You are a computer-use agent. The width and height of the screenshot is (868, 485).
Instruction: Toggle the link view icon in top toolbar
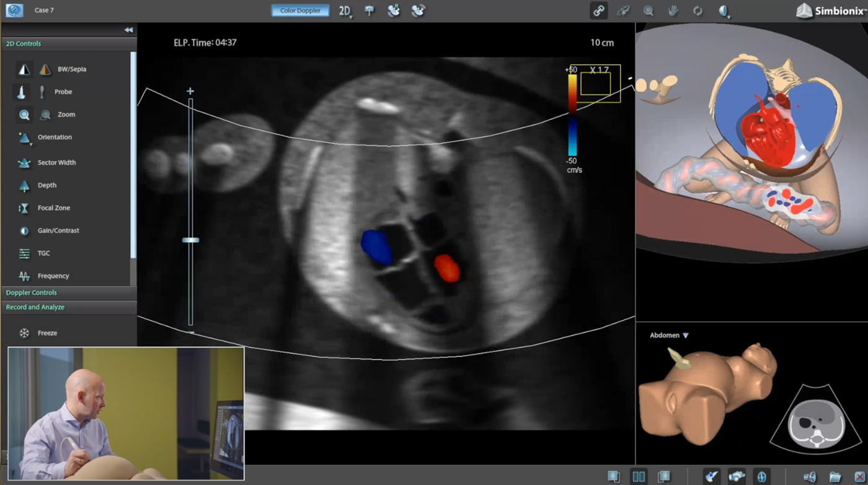pos(598,11)
